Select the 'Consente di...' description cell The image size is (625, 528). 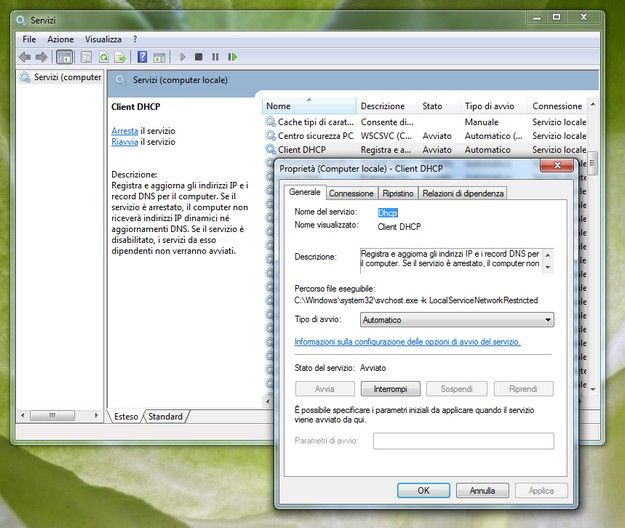[x=387, y=122]
